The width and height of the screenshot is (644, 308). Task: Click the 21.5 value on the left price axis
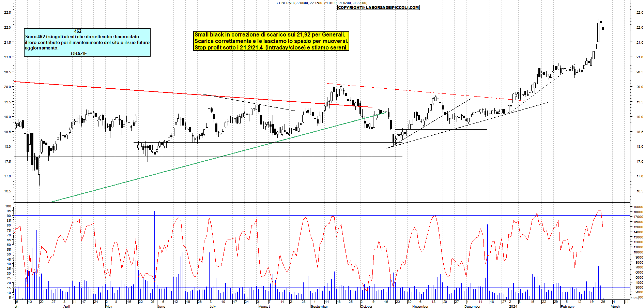coord(7,42)
